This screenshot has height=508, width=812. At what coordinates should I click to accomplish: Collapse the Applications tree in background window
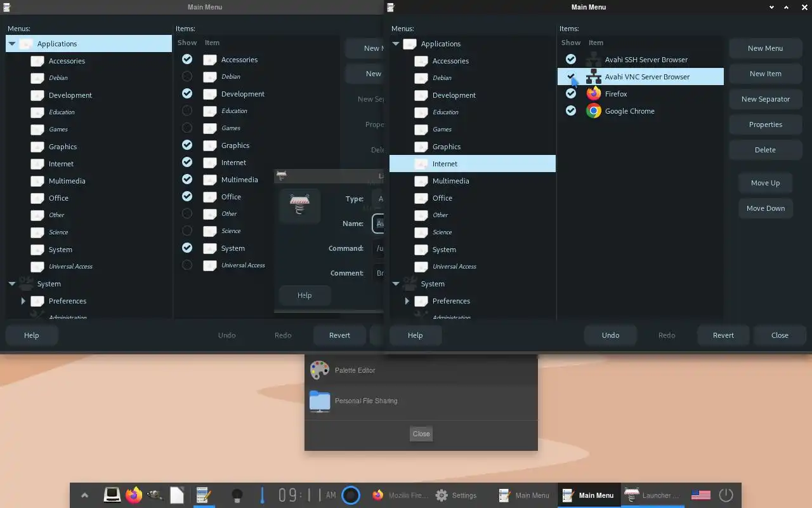(12, 44)
